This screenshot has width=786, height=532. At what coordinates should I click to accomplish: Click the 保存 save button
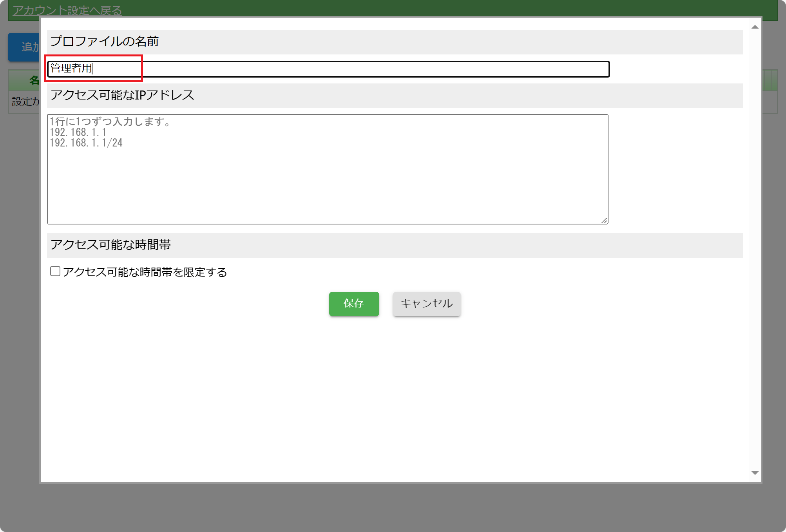click(x=353, y=304)
